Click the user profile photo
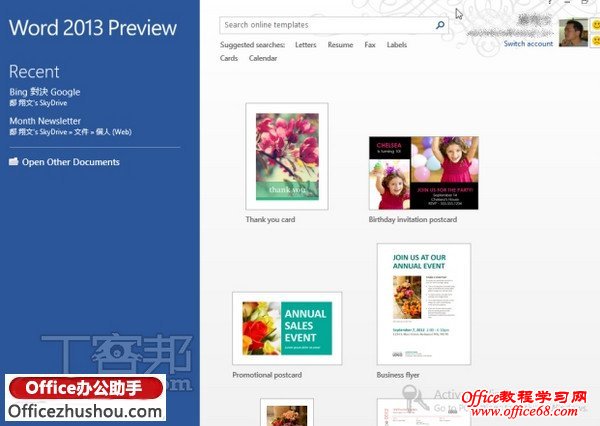600x426 pixels. 573,33
